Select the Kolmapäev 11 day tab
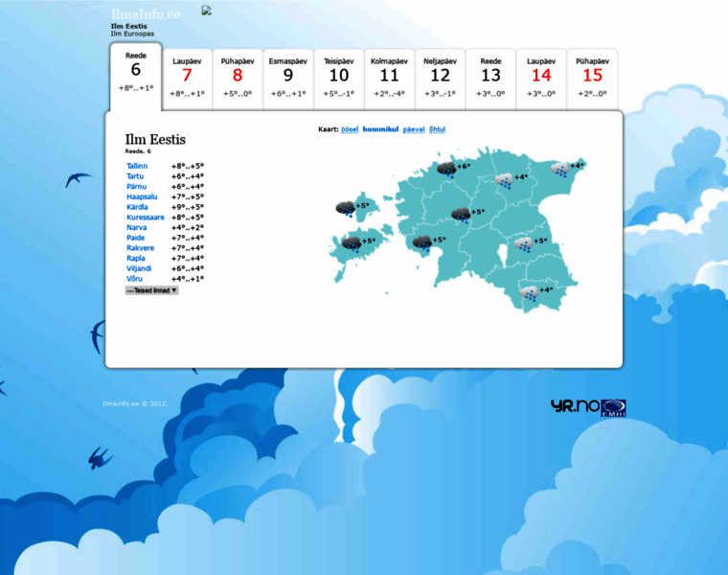 coord(390,80)
